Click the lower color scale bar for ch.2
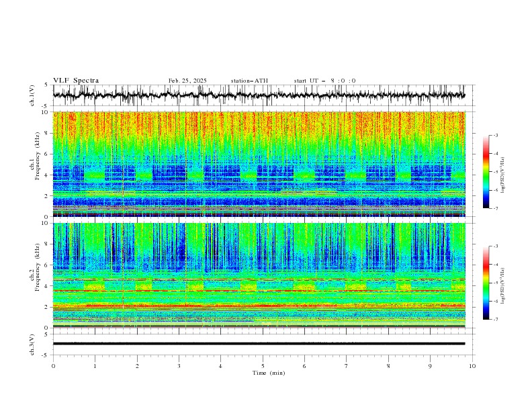Image resolution: width=532 pixels, height=411 pixels. (x=486, y=283)
